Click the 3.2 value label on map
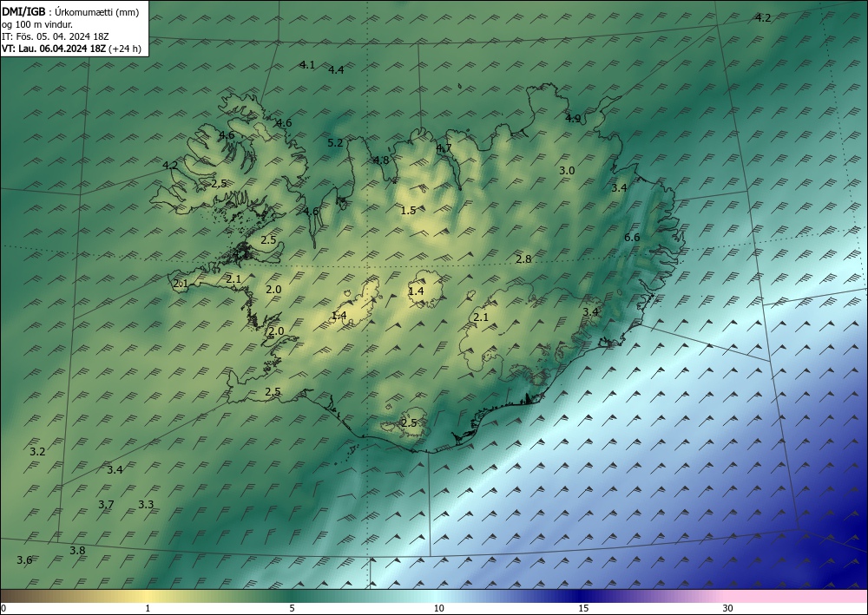Viewport: 868px width, 615px height. pos(37,451)
